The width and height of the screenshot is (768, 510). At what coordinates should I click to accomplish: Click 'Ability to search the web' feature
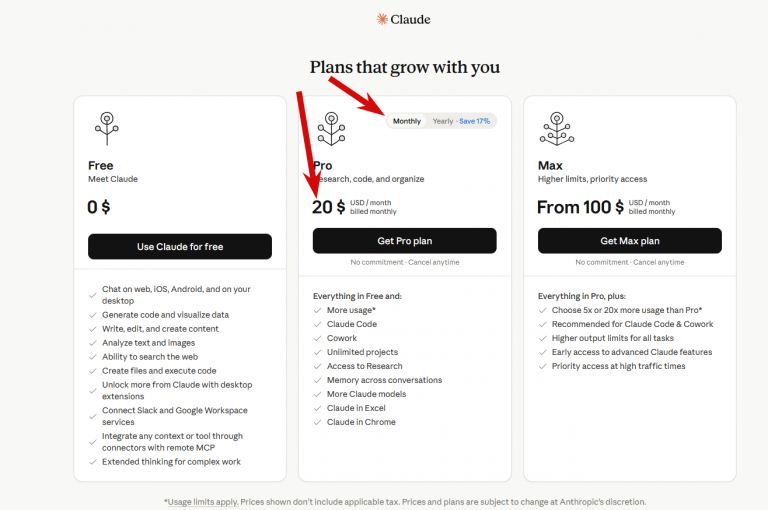tap(150, 357)
